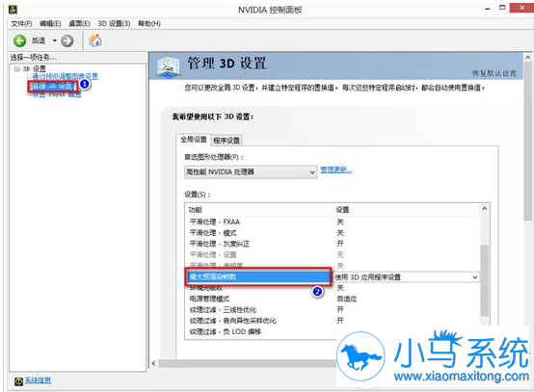Click the grey Forward arrow button
Screen dimensions: 534x392
click(67, 40)
